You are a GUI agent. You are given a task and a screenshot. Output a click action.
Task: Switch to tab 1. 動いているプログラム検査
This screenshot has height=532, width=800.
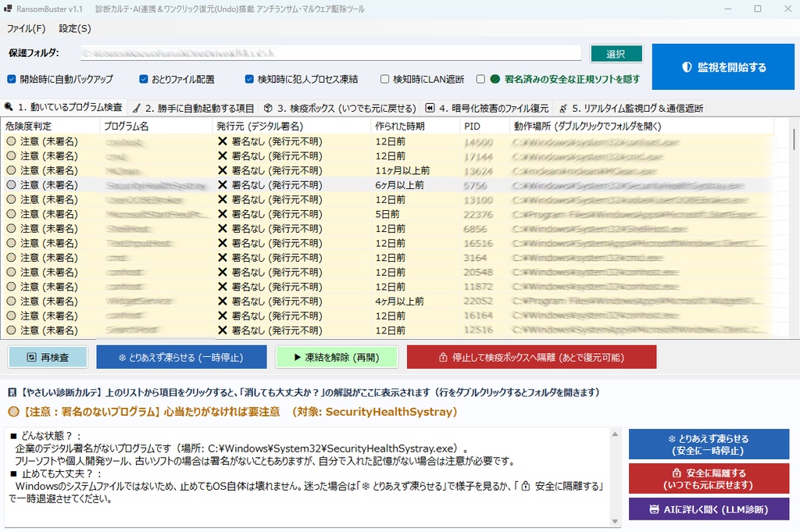click(64, 107)
